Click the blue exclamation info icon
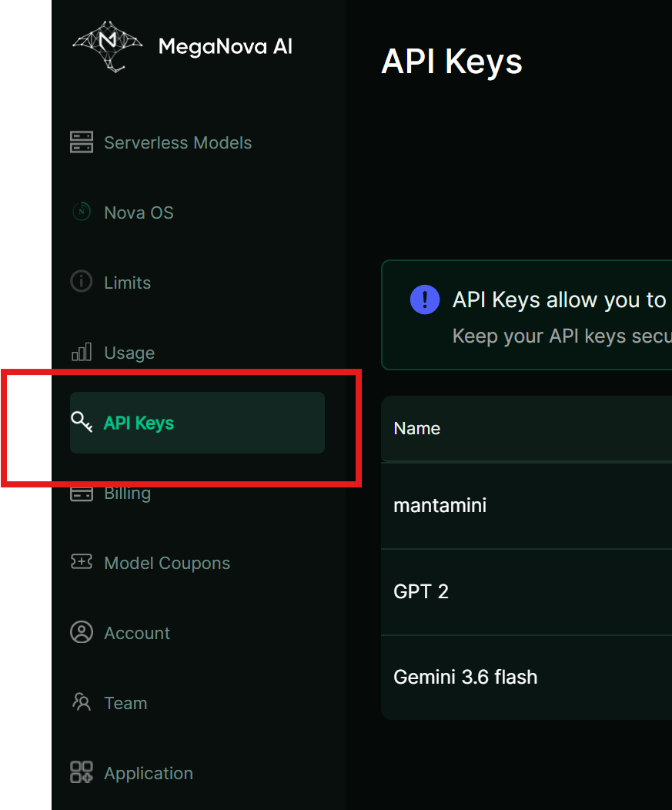The height and width of the screenshot is (810, 672). click(x=425, y=300)
